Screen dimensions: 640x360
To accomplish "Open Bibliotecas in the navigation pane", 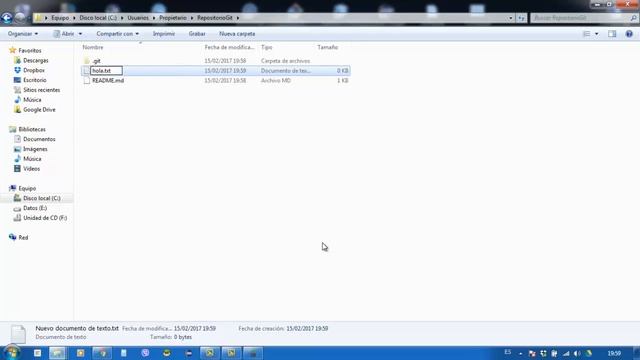I will tap(32, 129).
